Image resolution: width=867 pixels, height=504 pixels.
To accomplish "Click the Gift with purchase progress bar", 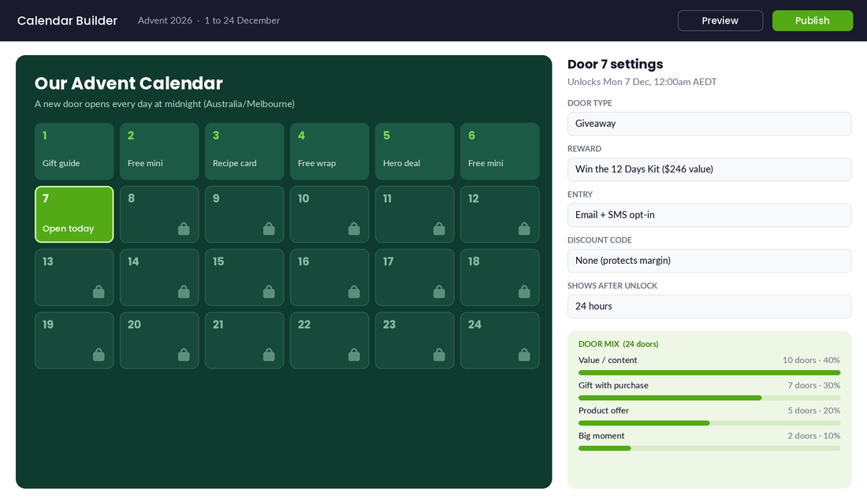I will point(709,398).
